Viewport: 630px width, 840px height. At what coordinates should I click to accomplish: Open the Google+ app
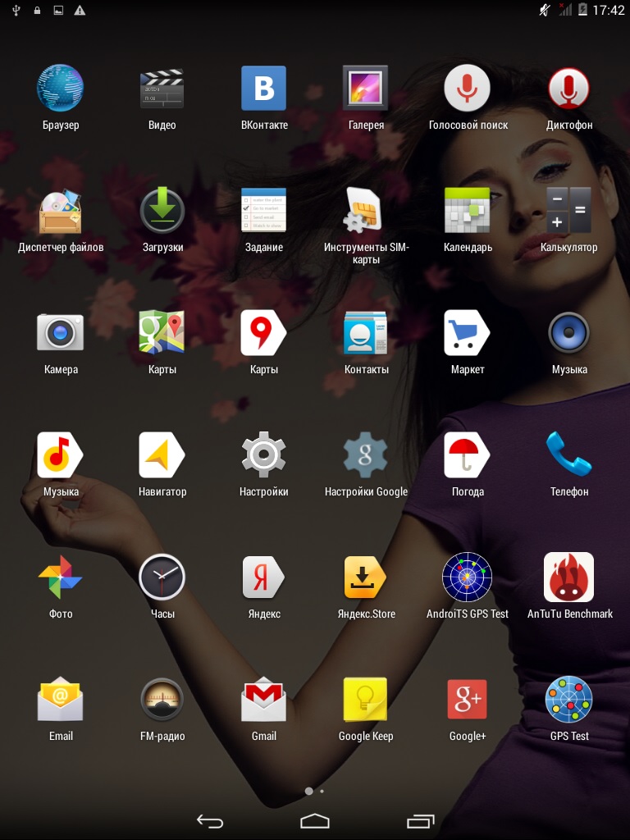tap(467, 699)
